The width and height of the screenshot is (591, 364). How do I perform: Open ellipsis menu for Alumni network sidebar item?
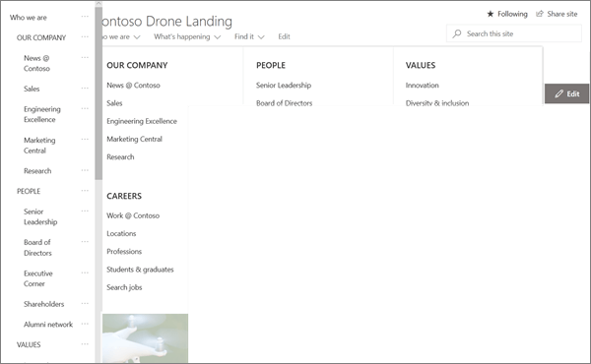click(x=85, y=324)
